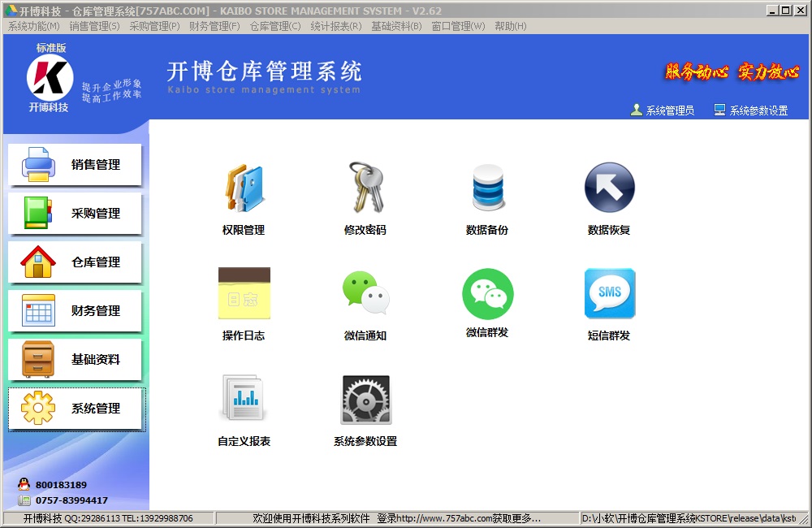Select 采购管理 in the sidebar
This screenshot has width=812, height=528.
(76, 214)
